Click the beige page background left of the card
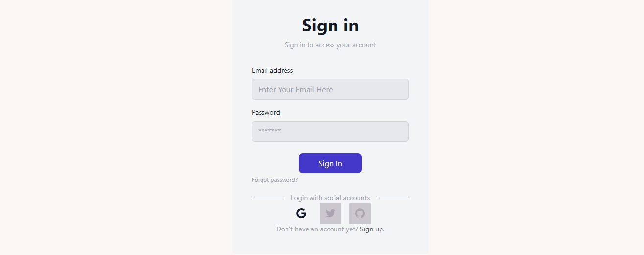Viewport: 644px width, 255px height. [x=116, y=127]
